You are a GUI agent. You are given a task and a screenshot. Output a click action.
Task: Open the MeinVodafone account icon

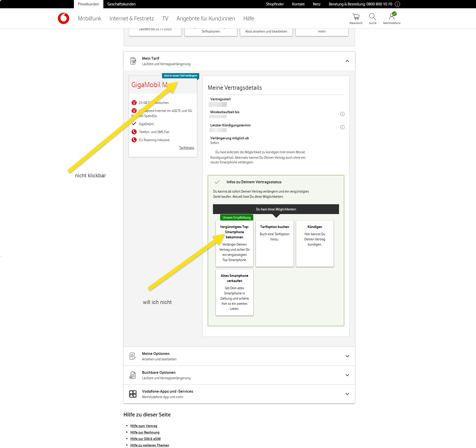(391, 17)
